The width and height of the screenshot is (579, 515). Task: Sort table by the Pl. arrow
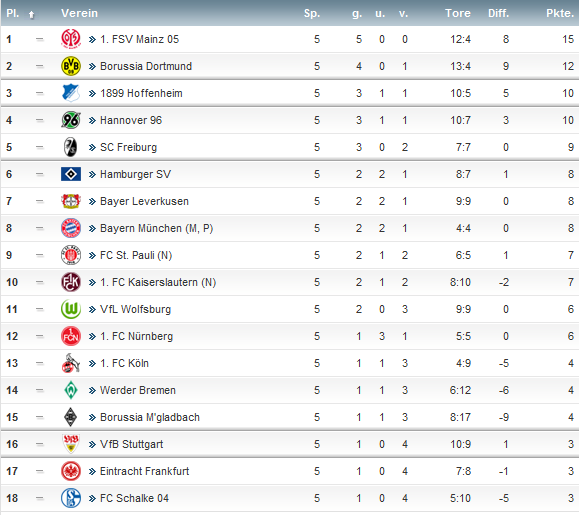(31, 14)
